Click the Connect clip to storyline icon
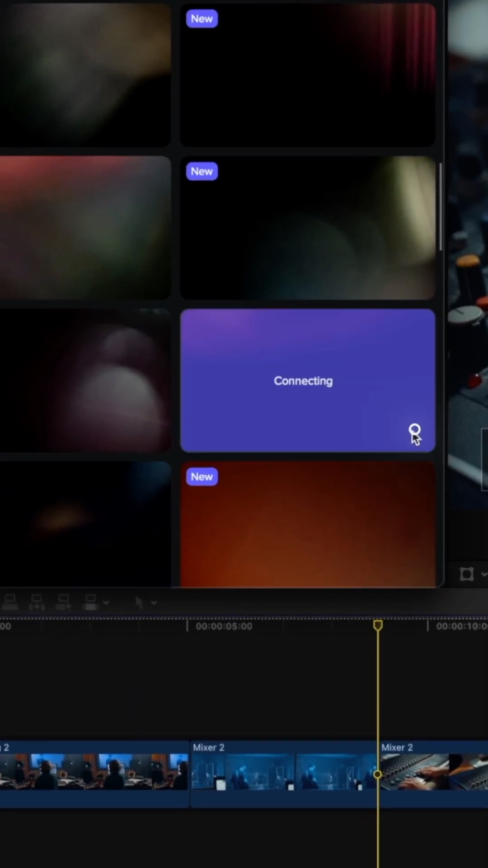Image resolution: width=488 pixels, height=868 pixels. coord(10,602)
